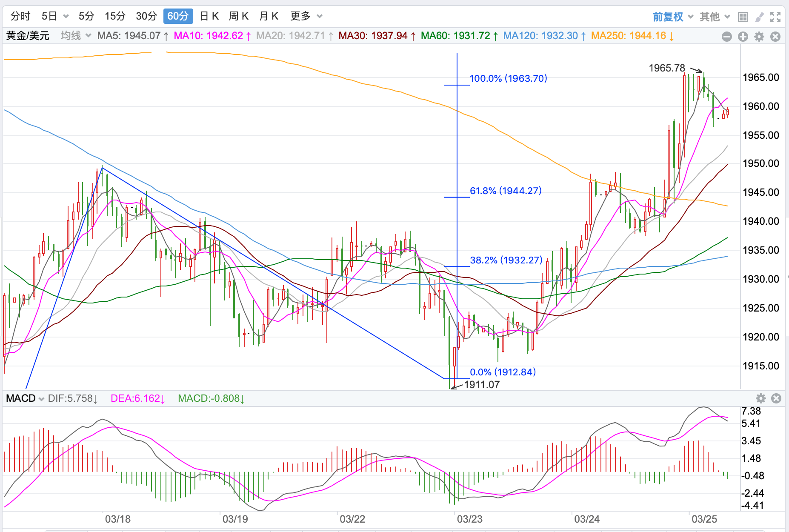Screen dimensions: 789x532
Task: Click the DEA:6.162 value label
Action: coord(138,398)
